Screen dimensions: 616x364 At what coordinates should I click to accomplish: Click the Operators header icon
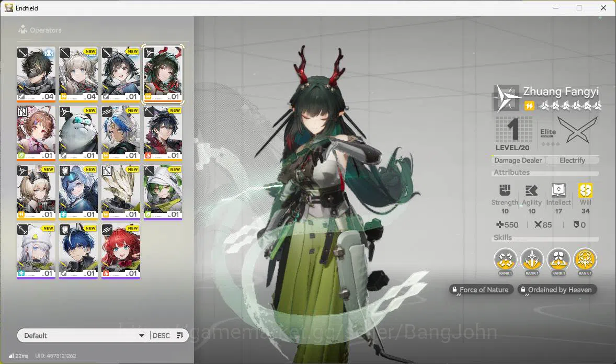tap(23, 29)
